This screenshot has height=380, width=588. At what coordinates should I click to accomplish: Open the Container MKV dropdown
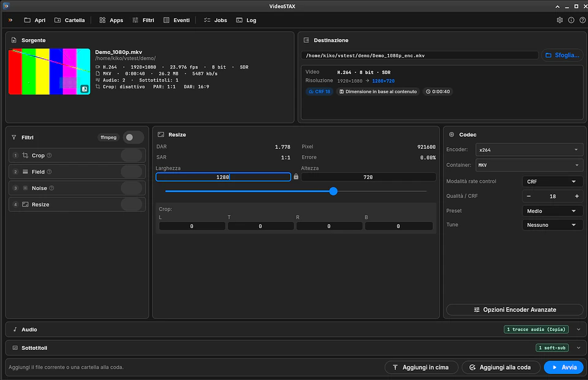pos(529,165)
